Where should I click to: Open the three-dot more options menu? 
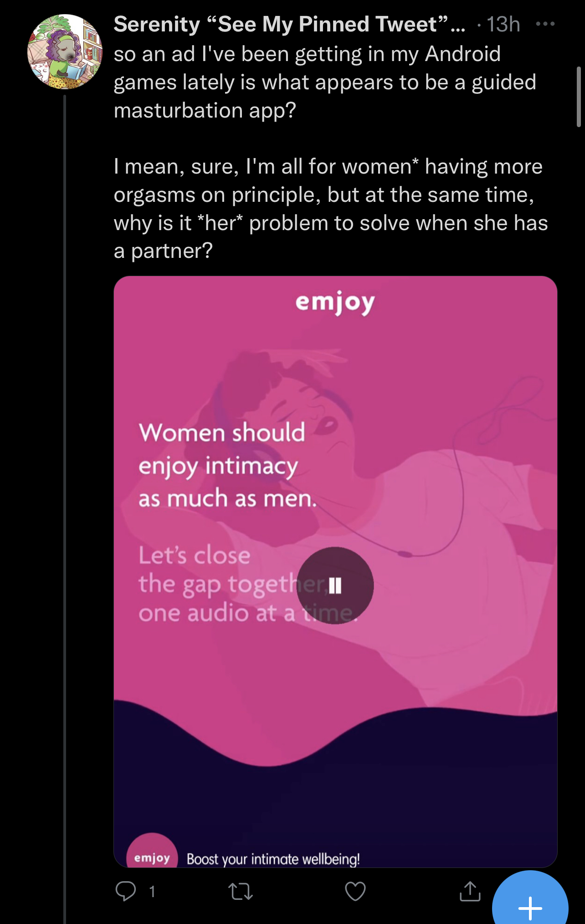tap(545, 24)
